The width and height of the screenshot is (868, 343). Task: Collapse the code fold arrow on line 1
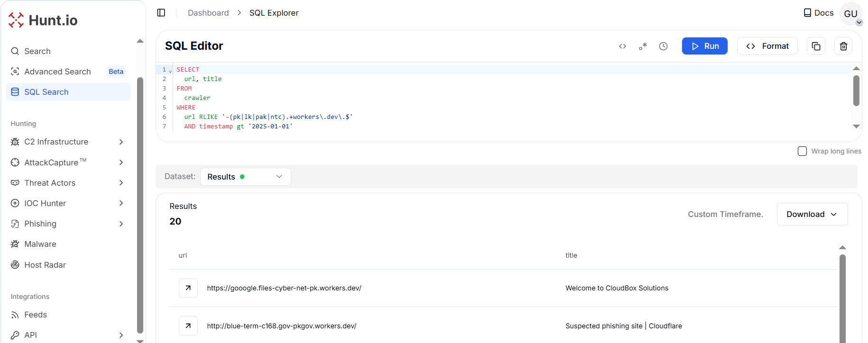pyautogui.click(x=170, y=71)
